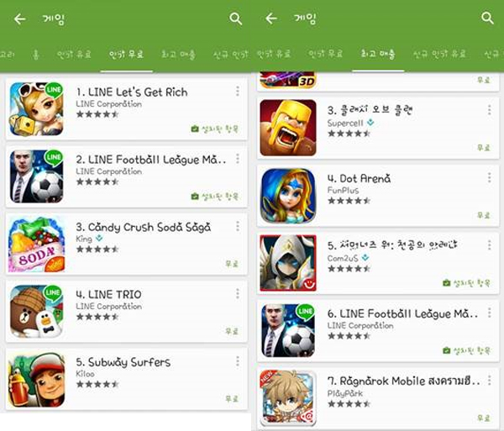Viewport: 504px width, 431px height.
Task: Open the Dot Arena game icon
Action: pos(288,196)
